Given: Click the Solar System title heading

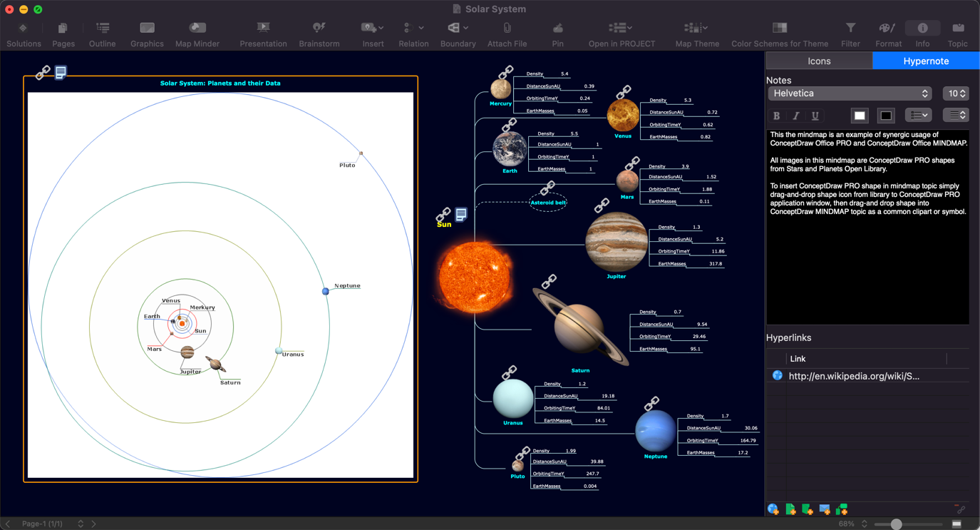Looking at the screenshot, I should click(x=220, y=83).
